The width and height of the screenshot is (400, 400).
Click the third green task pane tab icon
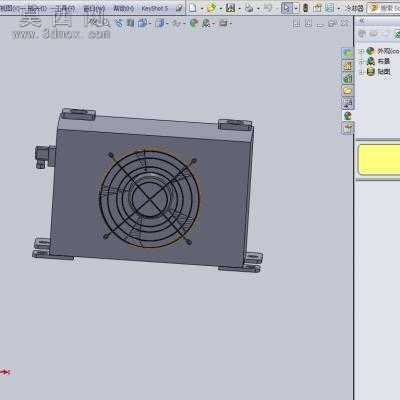[x=348, y=78]
